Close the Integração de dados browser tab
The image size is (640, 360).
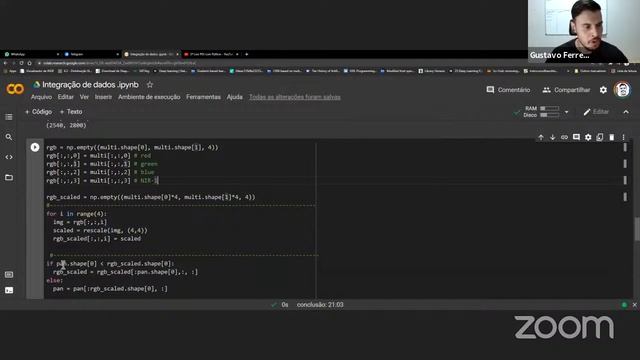pyautogui.click(x=178, y=54)
